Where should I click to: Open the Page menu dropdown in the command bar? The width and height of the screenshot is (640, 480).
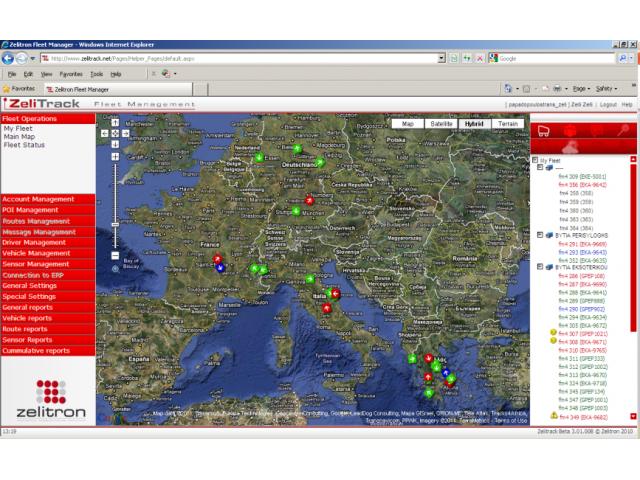[581, 89]
